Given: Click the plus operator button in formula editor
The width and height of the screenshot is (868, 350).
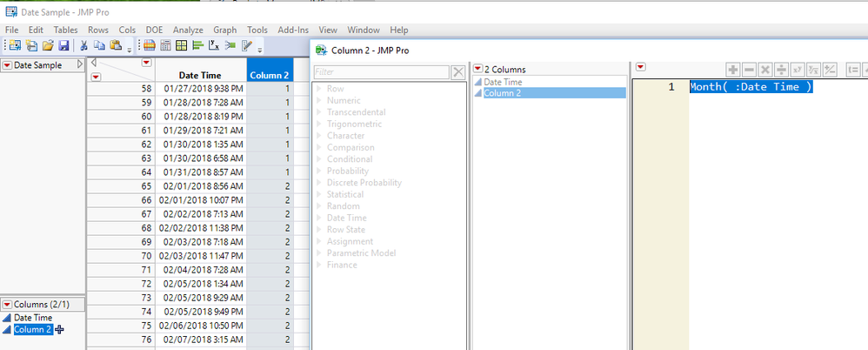Looking at the screenshot, I should coord(733,70).
